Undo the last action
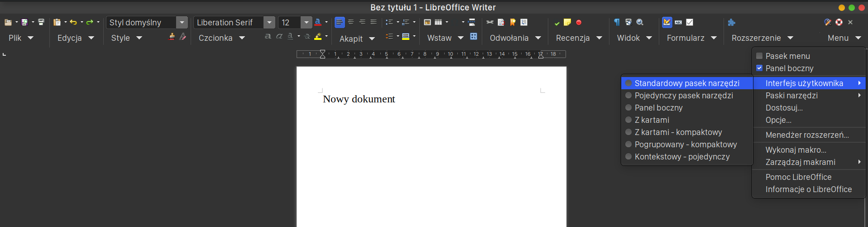 coord(73,22)
